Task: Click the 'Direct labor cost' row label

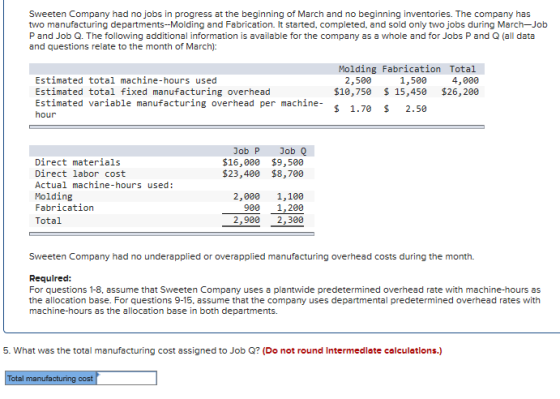Action: [x=80, y=174]
